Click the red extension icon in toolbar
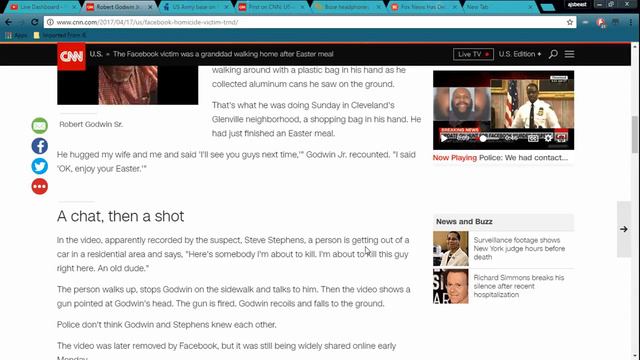Image resolution: width=640 pixels, height=360 pixels. [x=601, y=22]
